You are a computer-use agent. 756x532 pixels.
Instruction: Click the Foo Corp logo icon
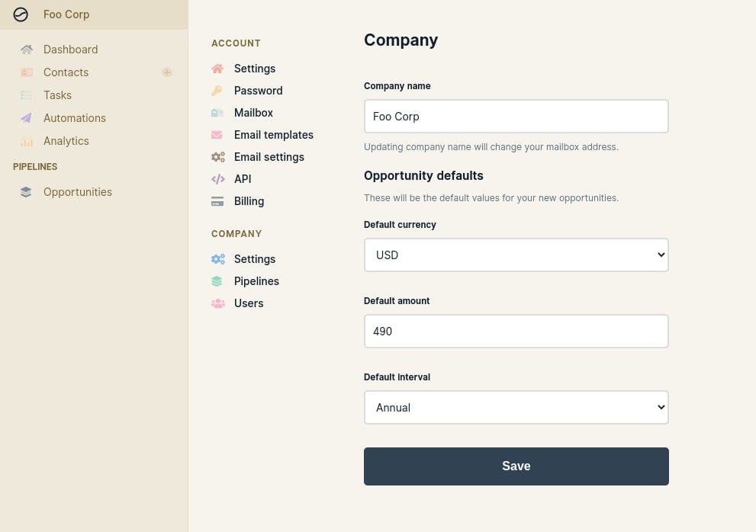21,14
